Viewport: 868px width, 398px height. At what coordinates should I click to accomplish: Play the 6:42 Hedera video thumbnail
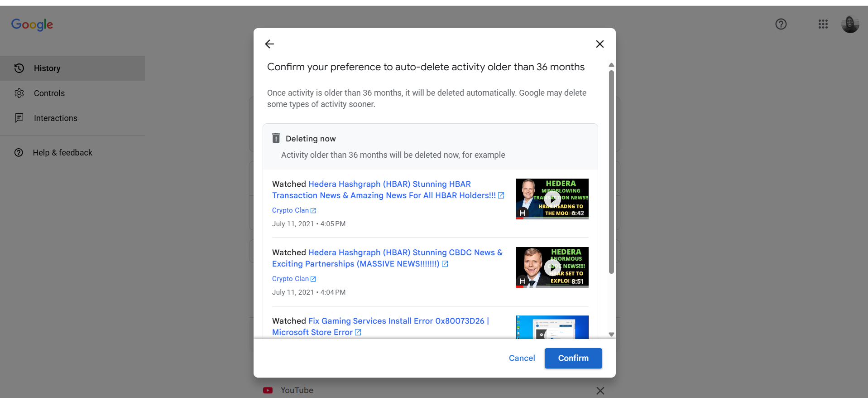click(x=552, y=199)
